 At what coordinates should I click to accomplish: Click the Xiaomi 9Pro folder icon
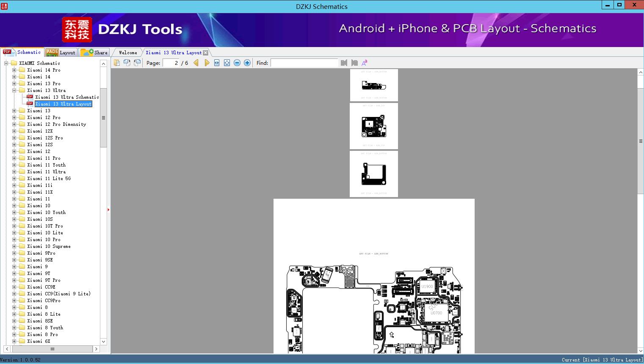22,253
